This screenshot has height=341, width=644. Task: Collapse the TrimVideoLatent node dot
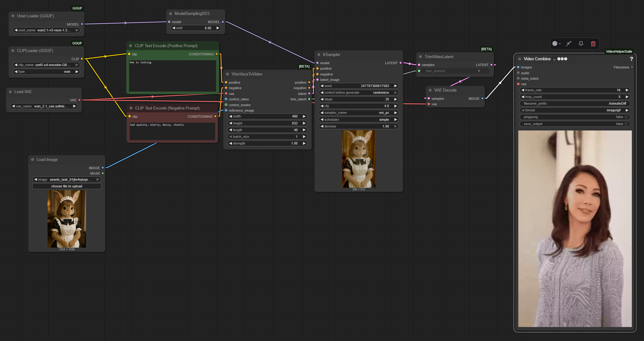tap(421, 57)
